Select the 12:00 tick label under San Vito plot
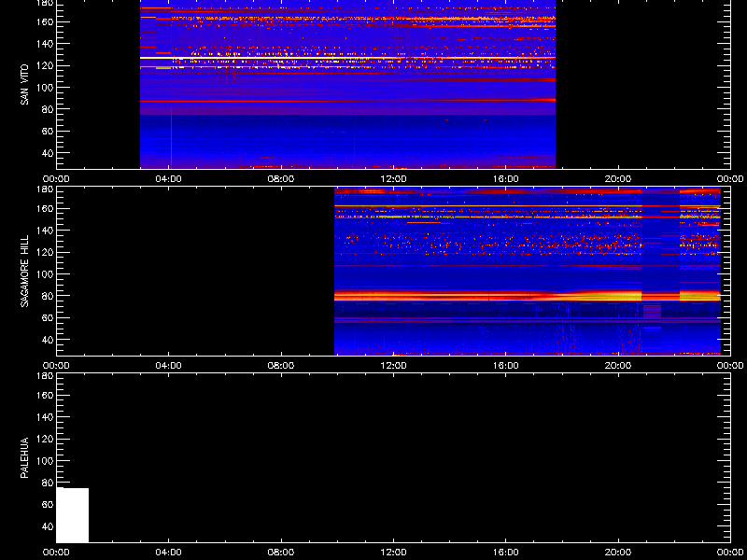Image resolution: width=747 pixels, height=560 pixels. (x=393, y=179)
